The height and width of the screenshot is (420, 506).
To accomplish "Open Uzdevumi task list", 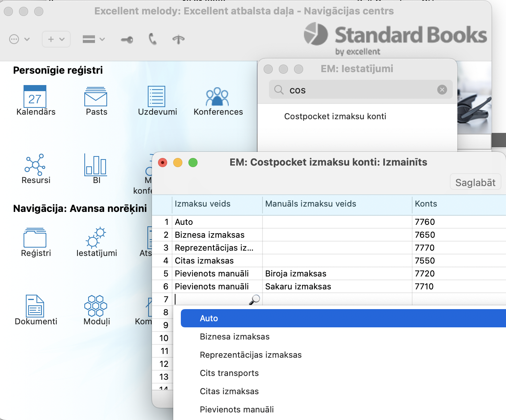I will point(157,97).
